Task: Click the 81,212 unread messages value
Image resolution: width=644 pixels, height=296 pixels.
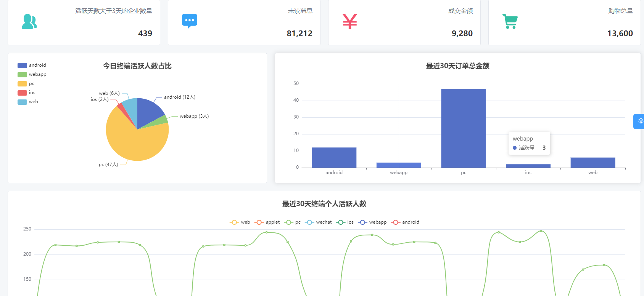Action: click(x=299, y=34)
